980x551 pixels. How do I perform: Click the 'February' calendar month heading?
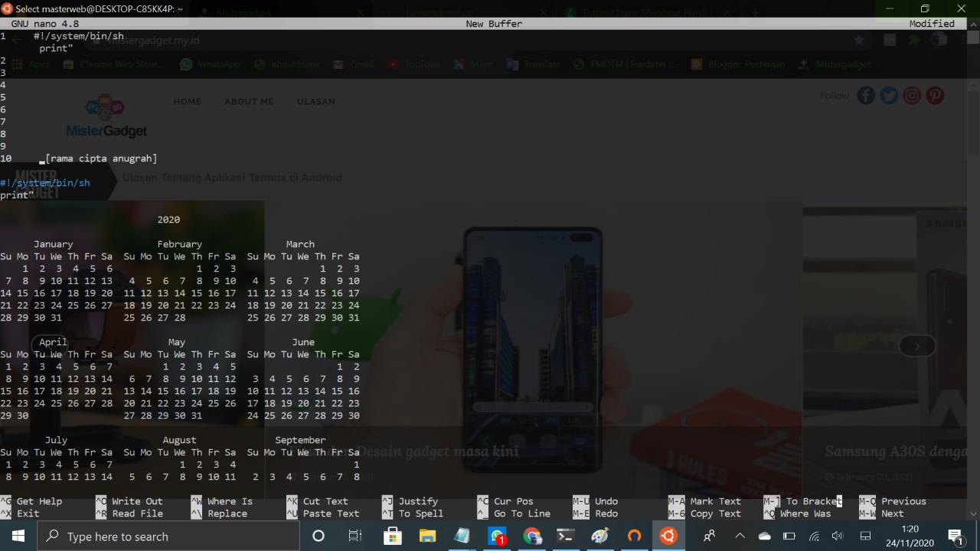[x=179, y=244]
